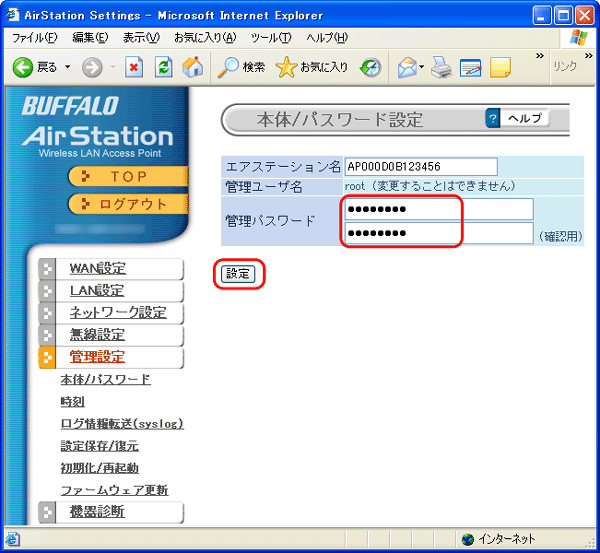Image resolution: width=600 pixels, height=553 pixels.
Task: Open the 検索 search toolbar button
Action: 241,67
